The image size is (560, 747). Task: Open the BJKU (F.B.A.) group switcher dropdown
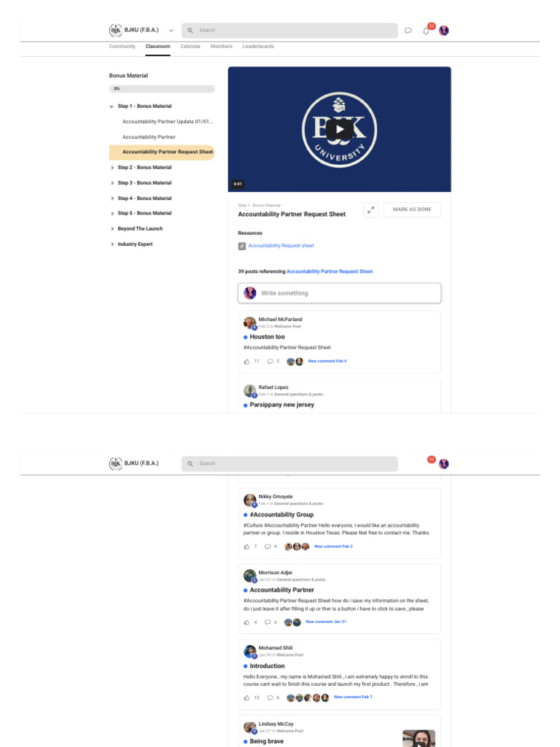coord(171,31)
